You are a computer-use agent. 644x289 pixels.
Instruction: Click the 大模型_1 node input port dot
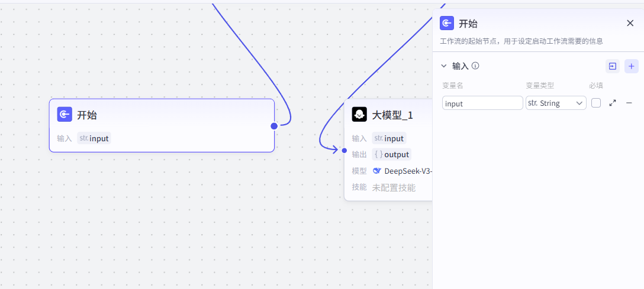(x=344, y=151)
